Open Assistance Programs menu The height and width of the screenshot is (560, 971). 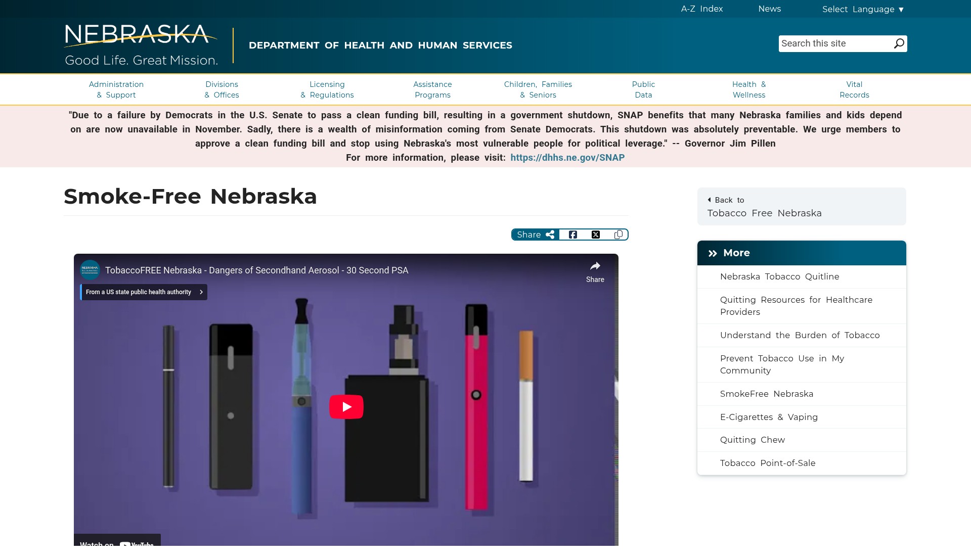coord(432,89)
